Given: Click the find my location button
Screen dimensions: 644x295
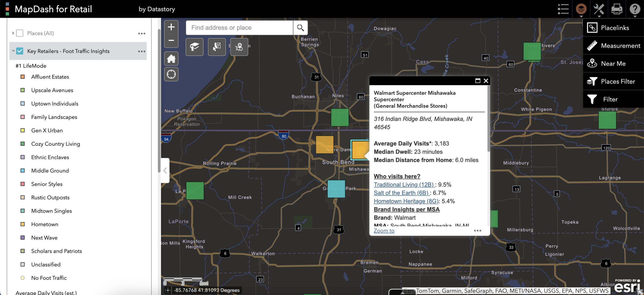Looking at the screenshot, I should 171,74.
